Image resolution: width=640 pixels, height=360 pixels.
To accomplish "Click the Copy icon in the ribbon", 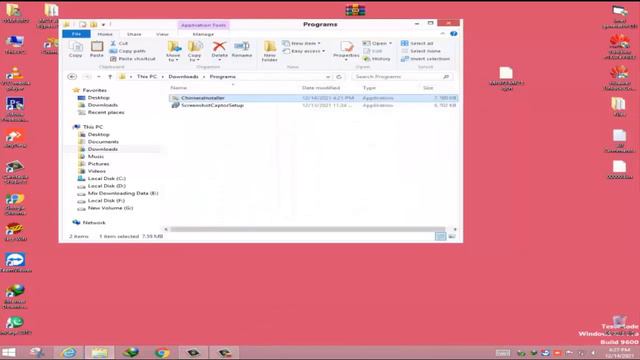I will tap(76, 49).
